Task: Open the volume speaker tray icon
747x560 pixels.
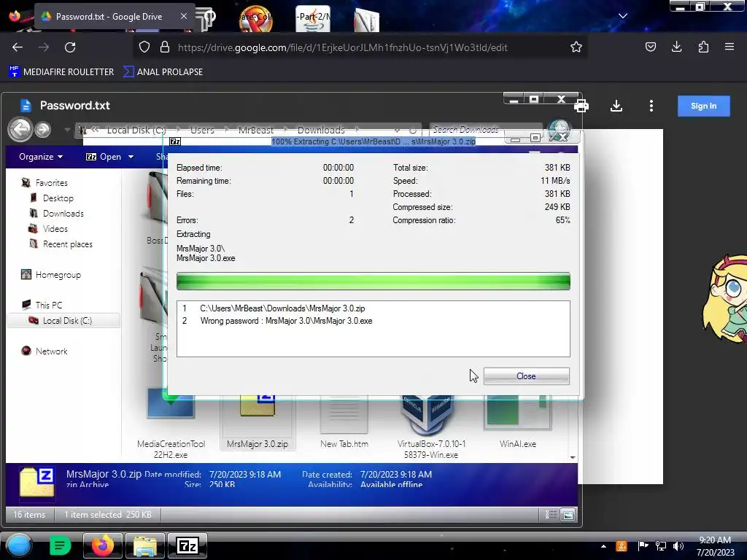Action: click(678, 546)
